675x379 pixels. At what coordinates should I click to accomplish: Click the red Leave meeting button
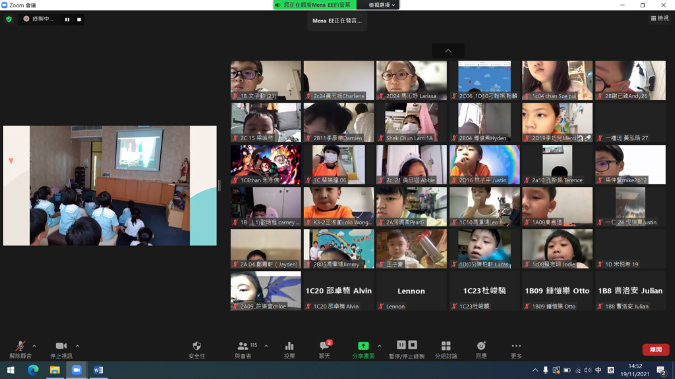tap(656, 349)
